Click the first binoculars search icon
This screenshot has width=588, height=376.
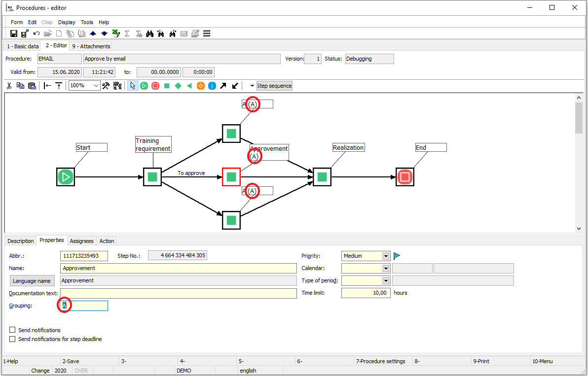click(x=149, y=34)
